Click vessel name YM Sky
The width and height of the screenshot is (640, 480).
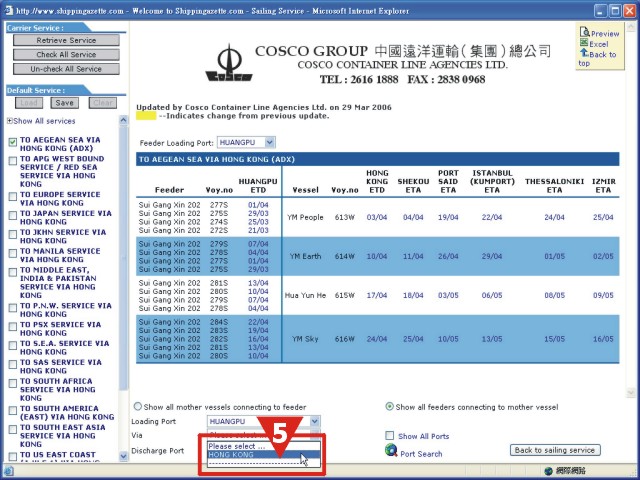305,339
